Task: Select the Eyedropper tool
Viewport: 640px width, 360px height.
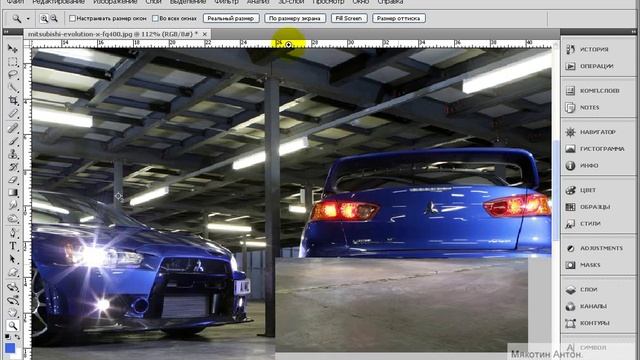Action: point(13,113)
